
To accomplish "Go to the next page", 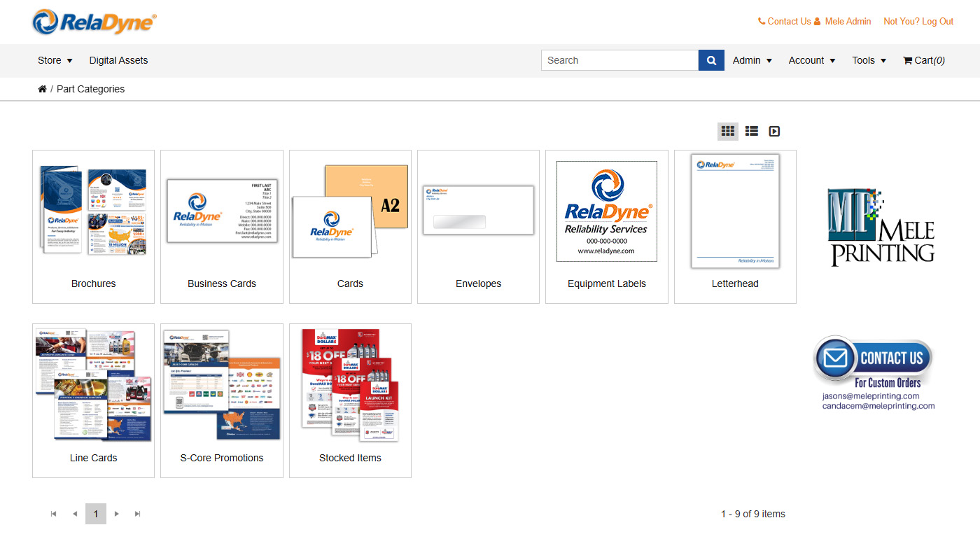I will click(x=116, y=513).
